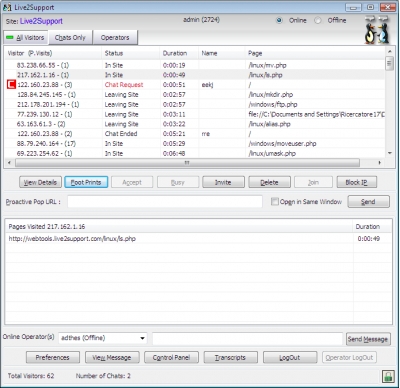Click the horizontal scrollbar of visitor list
Screen dimensions: 400x388
point(187,163)
